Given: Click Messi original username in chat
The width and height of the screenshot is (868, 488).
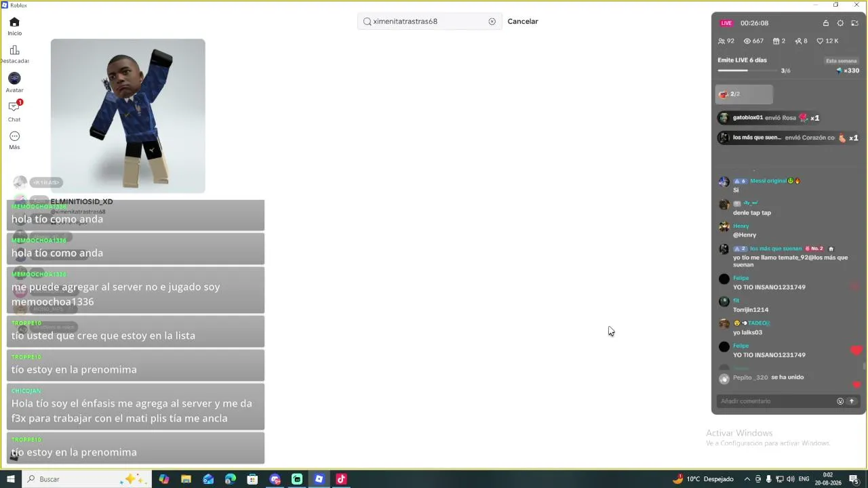Looking at the screenshot, I should 768,181.
